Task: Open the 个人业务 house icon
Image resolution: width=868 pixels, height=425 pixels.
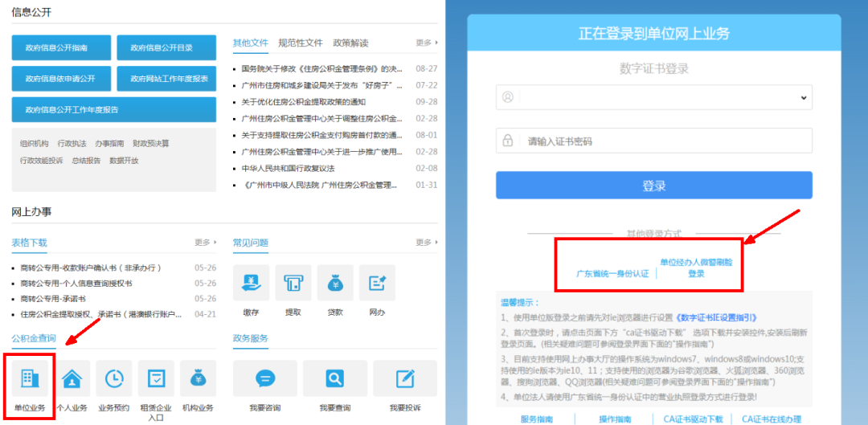Action: (x=72, y=378)
